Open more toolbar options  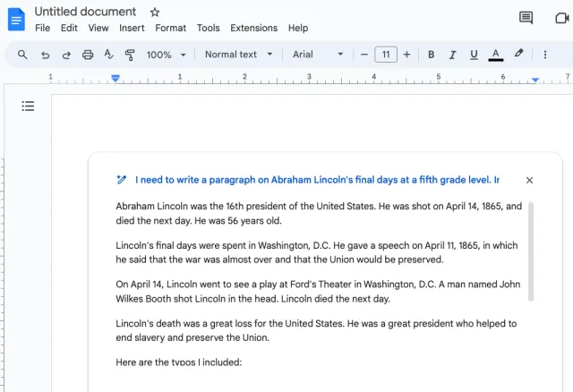pyautogui.click(x=545, y=55)
